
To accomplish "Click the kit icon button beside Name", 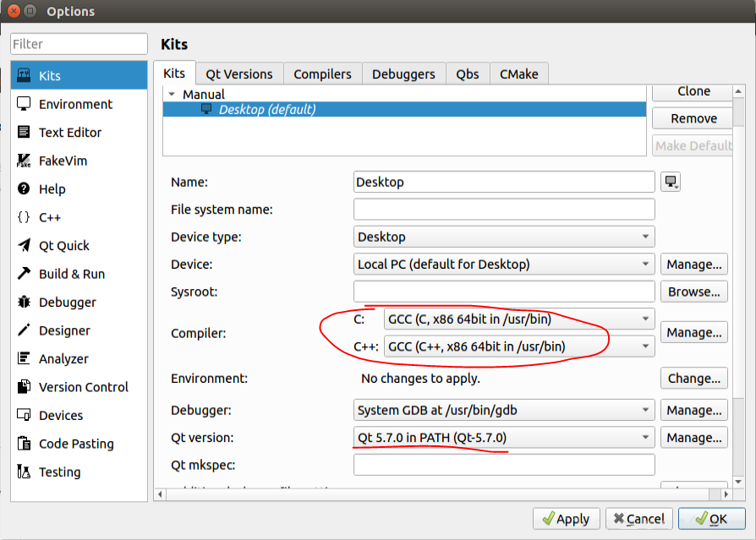I will tap(671, 183).
